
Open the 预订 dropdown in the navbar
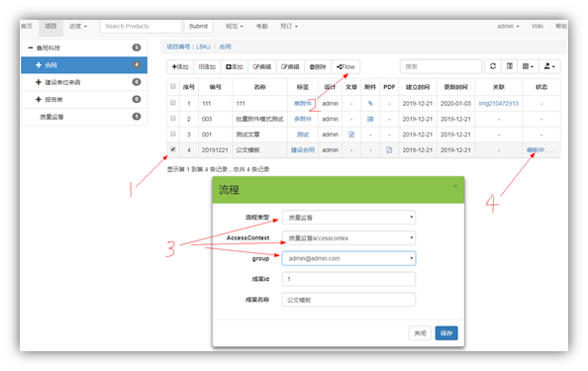(289, 27)
